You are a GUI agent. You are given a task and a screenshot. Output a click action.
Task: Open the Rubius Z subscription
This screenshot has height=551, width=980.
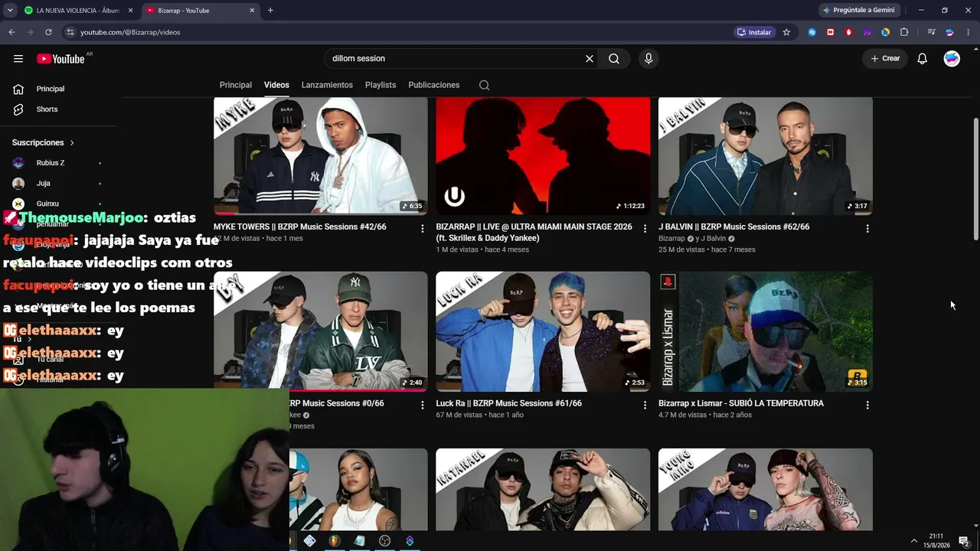click(x=51, y=163)
